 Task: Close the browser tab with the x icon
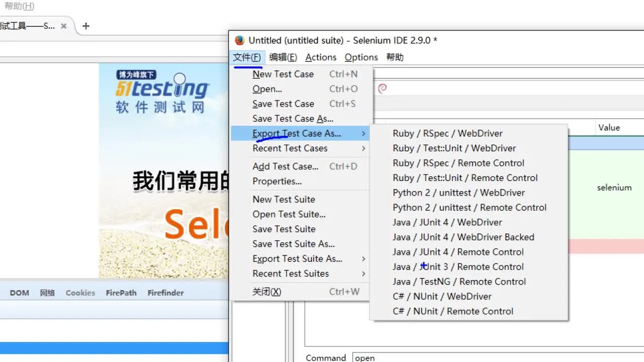pos(64,26)
